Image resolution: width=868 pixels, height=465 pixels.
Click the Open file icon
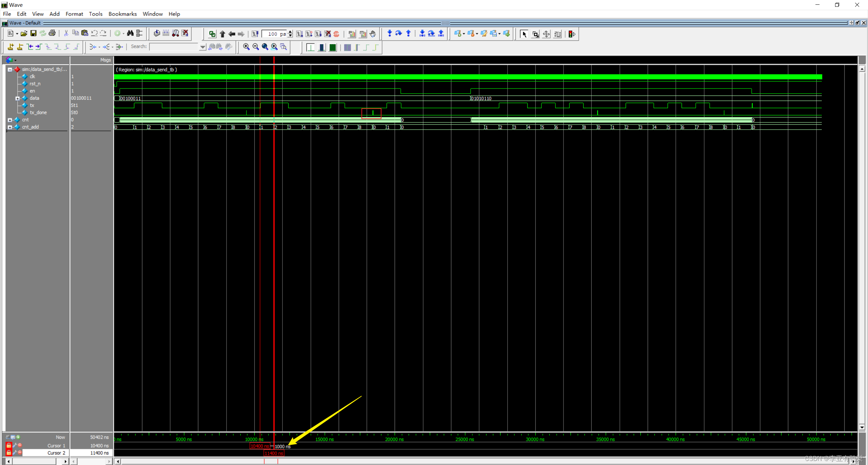24,33
